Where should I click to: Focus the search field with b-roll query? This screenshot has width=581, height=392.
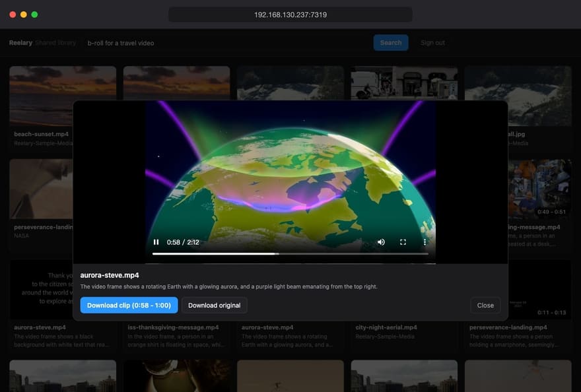coord(226,43)
